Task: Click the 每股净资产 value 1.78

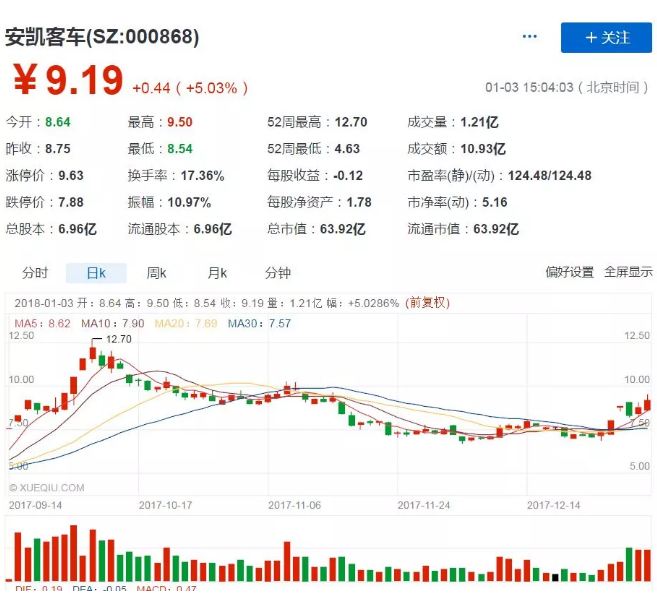Action: pyautogui.click(x=359, y=202)
